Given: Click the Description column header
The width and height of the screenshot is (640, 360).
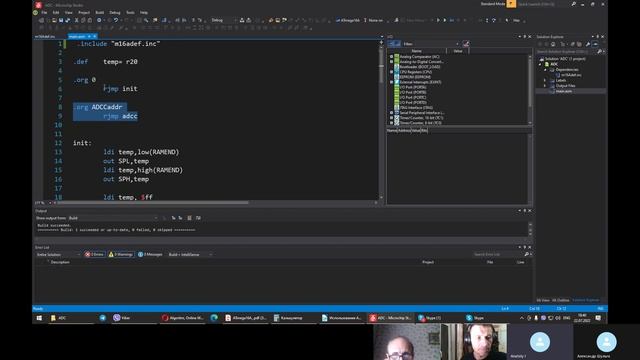Looking at the screenshot, I should tap(60, 262).
